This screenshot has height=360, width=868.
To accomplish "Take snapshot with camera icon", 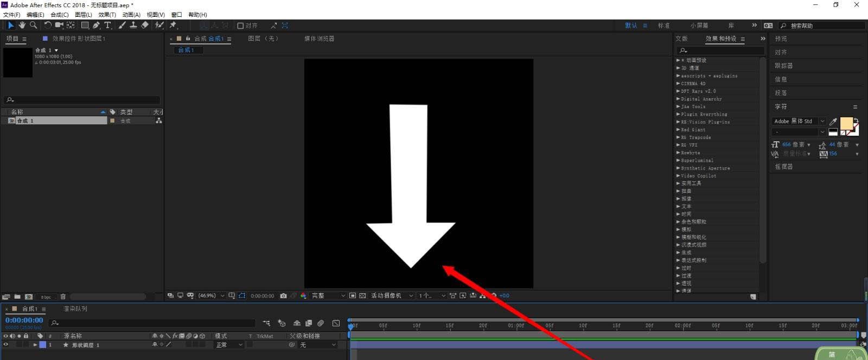I will click(283, 296).
